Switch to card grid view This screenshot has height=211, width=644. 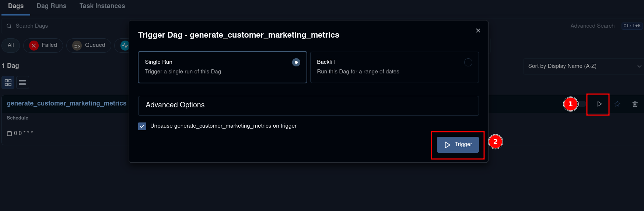(8, 83)
